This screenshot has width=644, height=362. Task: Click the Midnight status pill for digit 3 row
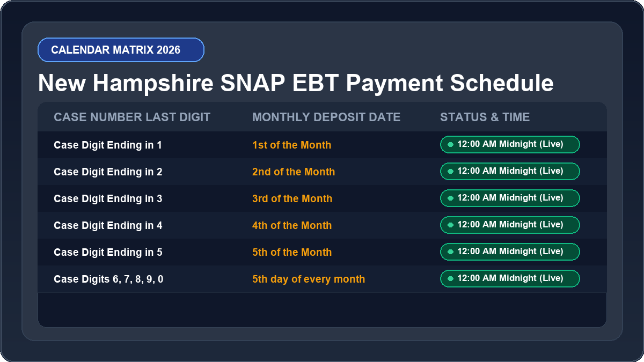point(510,198)
